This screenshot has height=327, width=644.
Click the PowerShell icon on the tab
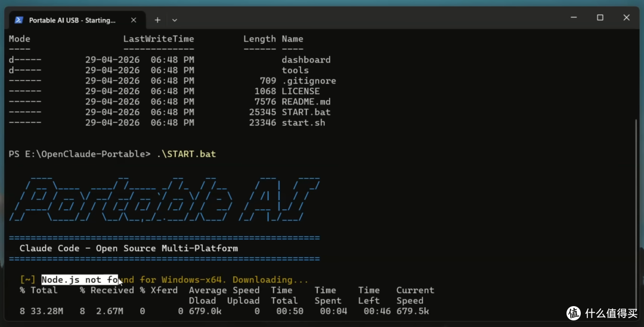pos(19,20)
